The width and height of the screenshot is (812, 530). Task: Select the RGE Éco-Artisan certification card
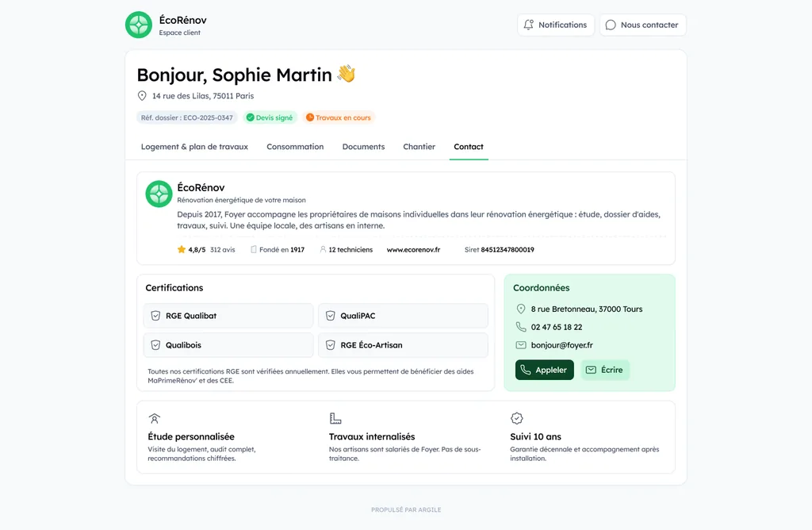pos(403,345)
